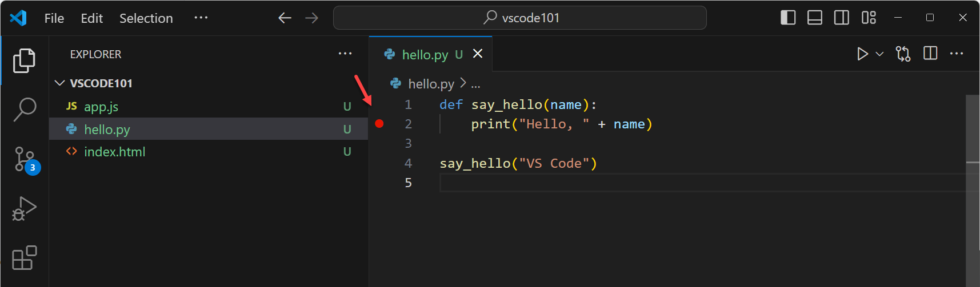
Task: Toggle the primary side bar layout
Action: click(x=788, y=18)
